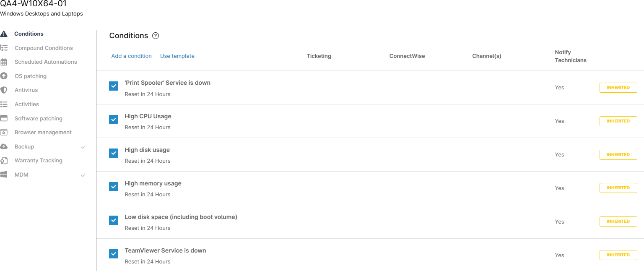Click the Warranty Tracking icon

click(x=4, y=161)
